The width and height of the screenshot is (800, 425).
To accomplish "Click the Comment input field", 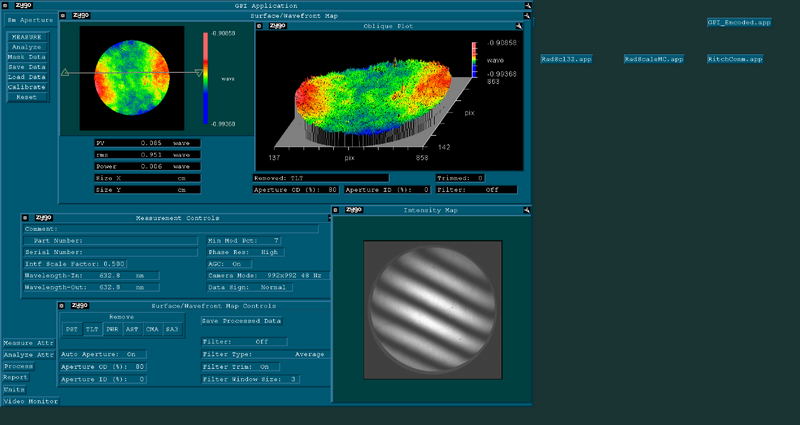I will pos(171,229).
